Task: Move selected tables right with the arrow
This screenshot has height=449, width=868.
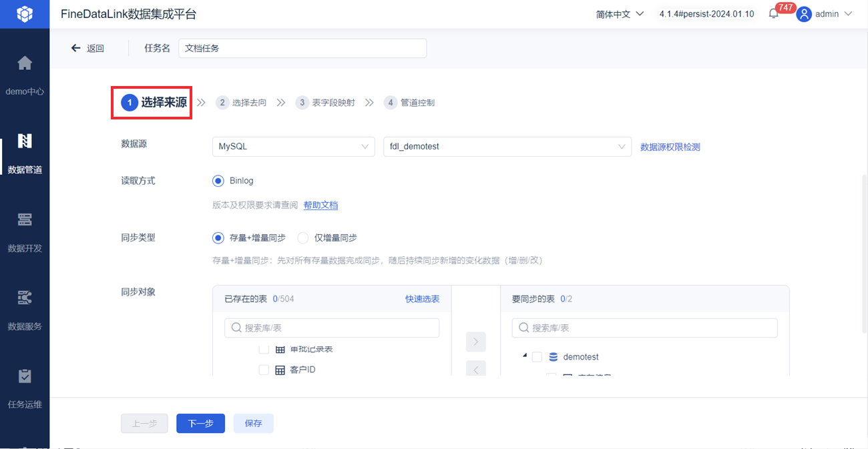Action: click(x=475, y=342)
